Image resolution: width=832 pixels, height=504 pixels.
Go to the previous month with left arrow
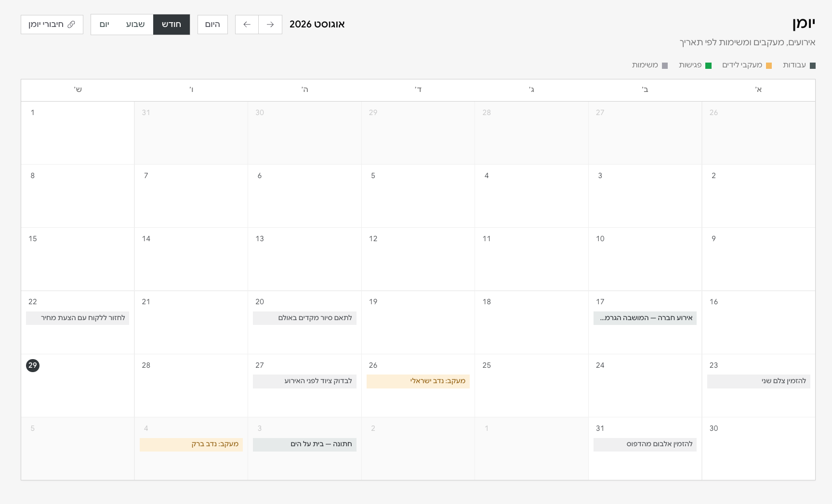247,25
